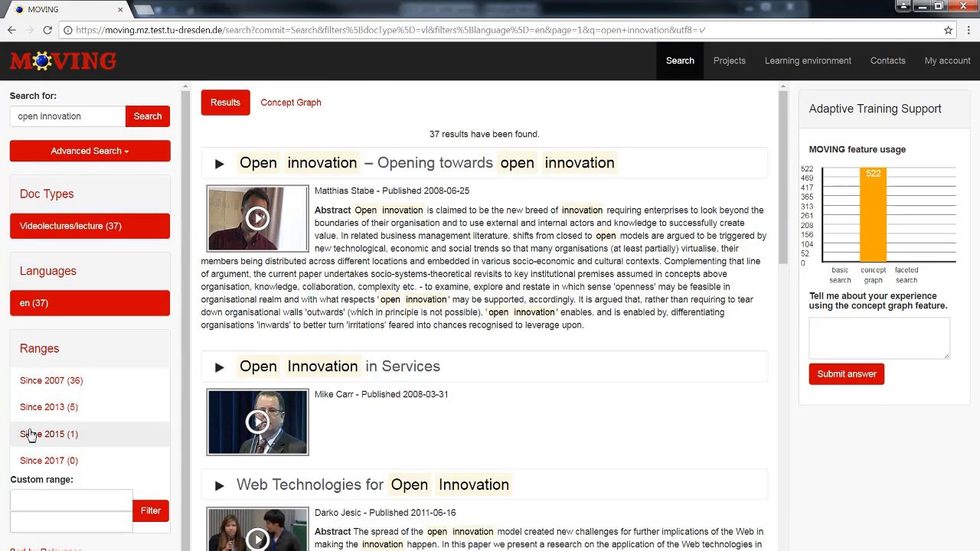Click the browser forward arrow

[30, 30]
